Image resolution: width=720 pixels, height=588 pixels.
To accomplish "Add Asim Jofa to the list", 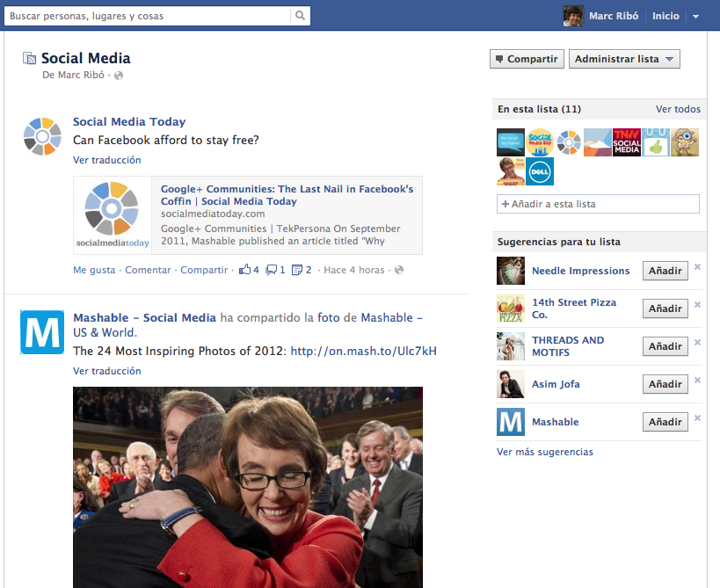I will [x=665, y=384].
